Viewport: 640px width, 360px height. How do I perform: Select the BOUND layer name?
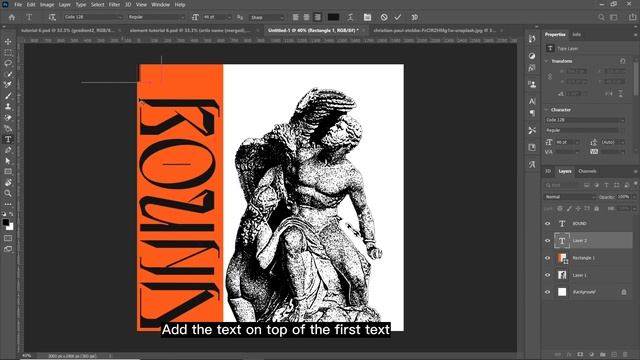(x=579, y=224)
